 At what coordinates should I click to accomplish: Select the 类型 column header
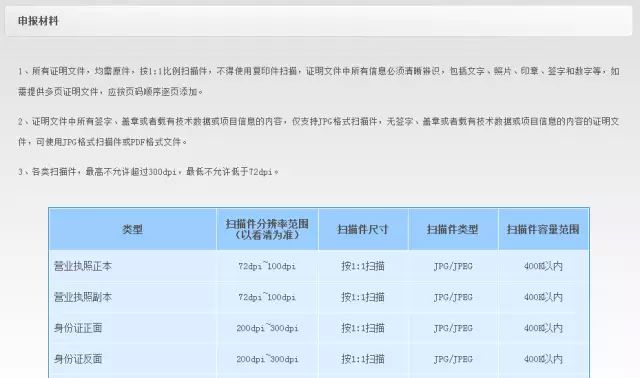[132, 229]
